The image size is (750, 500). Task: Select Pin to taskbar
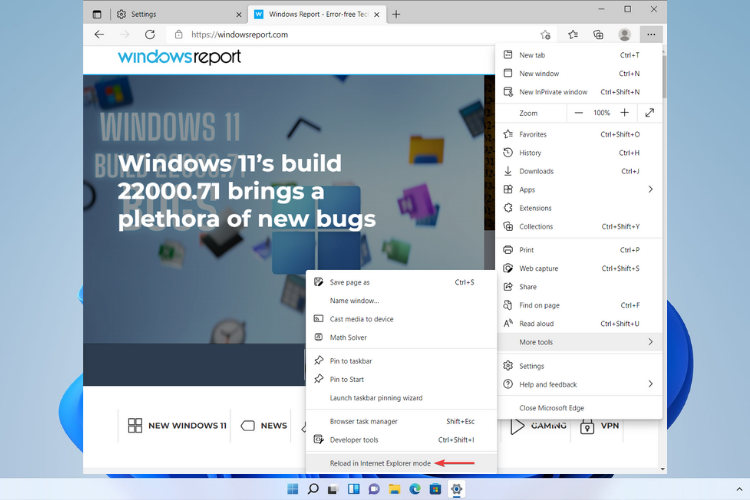(401, 361)
